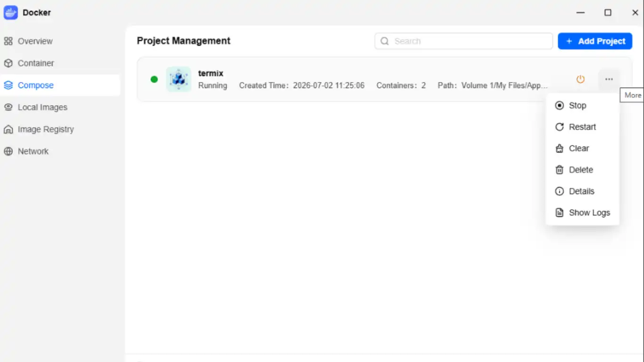Viewport: 644px width, 362px height.
Task: Open the Image Registry section
Action: tap(60, 129)
